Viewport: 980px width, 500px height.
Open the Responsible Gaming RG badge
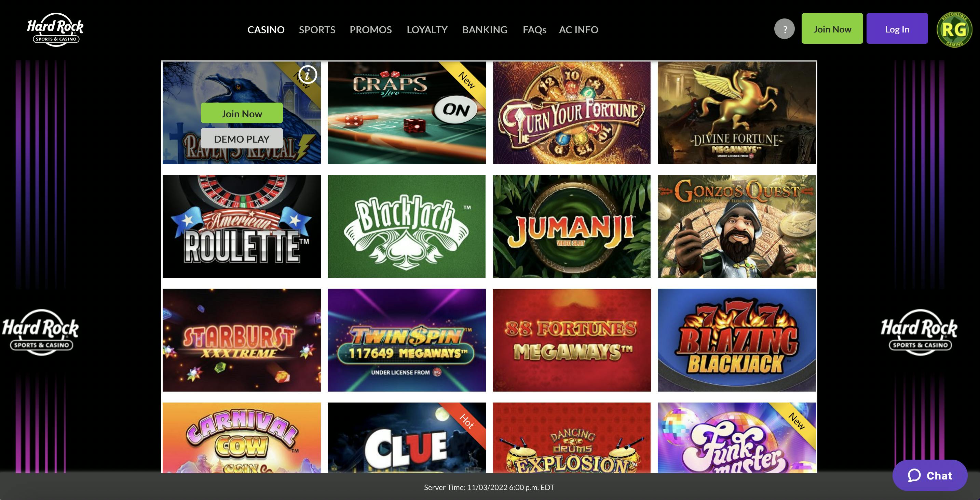click(954, 29)
